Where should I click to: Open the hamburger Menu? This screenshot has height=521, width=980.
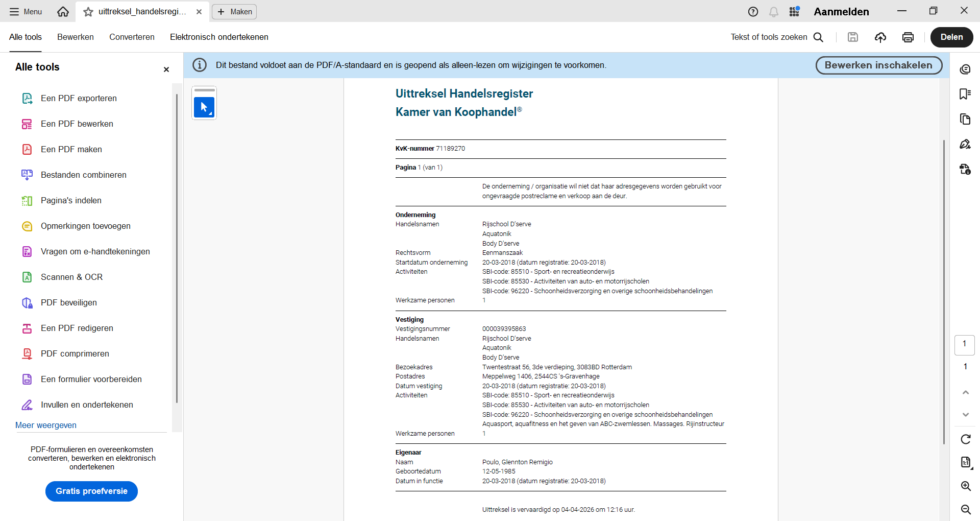[x=26, y=12]
